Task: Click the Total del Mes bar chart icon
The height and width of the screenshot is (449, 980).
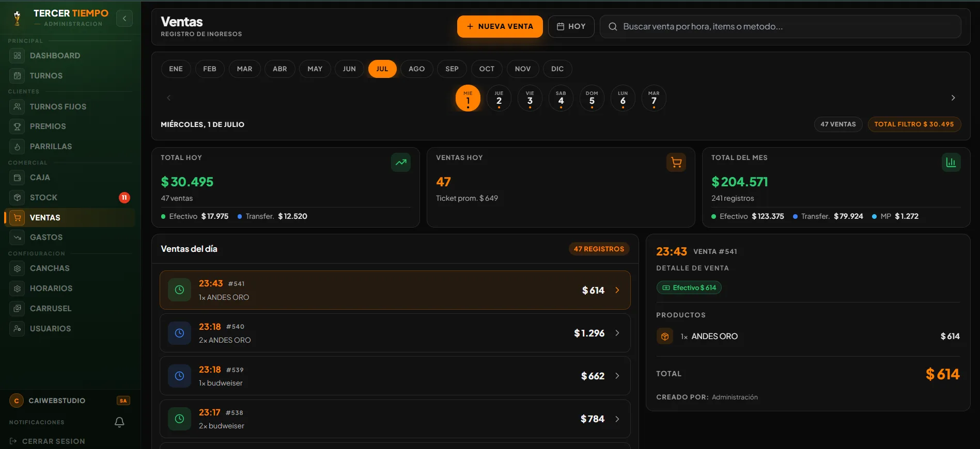Action: point(951,162)
